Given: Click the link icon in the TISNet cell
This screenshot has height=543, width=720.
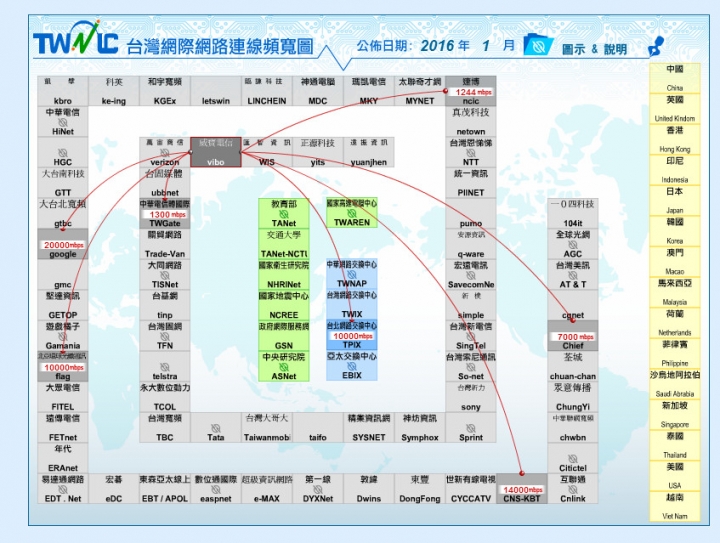Looking at the screenshot, I should (165, 275).
